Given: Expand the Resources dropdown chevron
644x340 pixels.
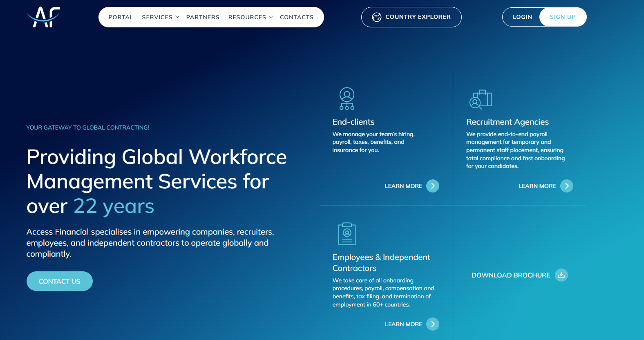Looking at the screenshot, I should pos(271,17).
